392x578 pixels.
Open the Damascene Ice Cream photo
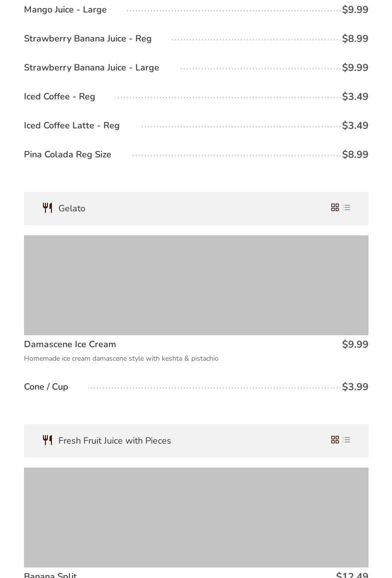click(196, 285)
